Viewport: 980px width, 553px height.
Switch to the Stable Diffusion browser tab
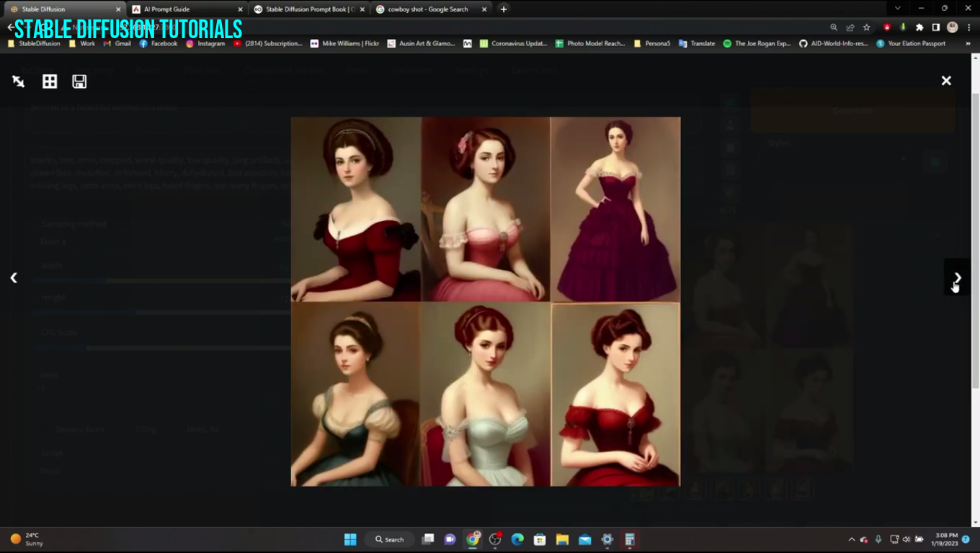(x=63, y=9)
